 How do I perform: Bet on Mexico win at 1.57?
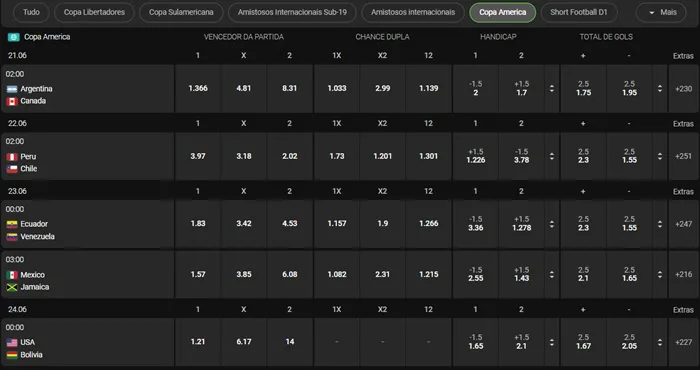click(x=198, y=274)
